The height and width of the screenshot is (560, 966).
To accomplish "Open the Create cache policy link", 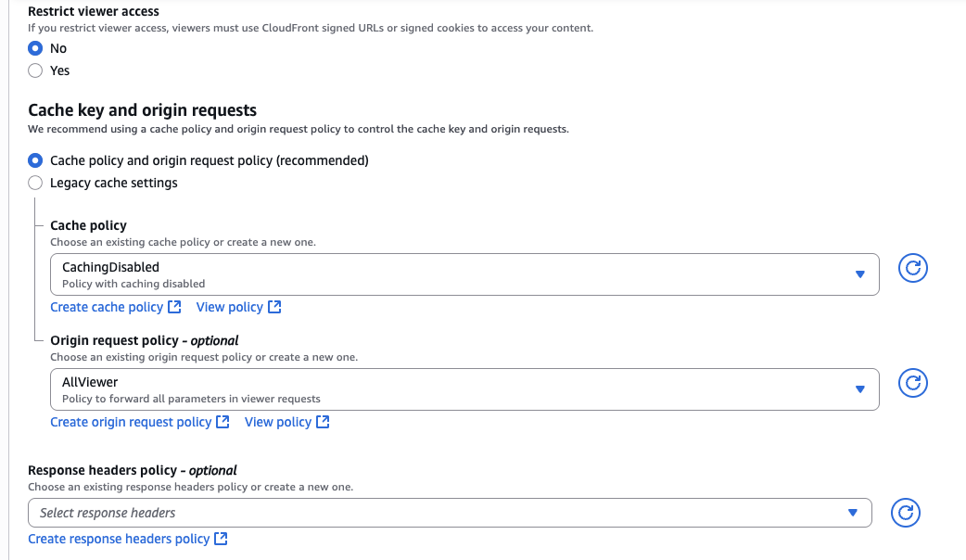I will [x=107, y=307].
